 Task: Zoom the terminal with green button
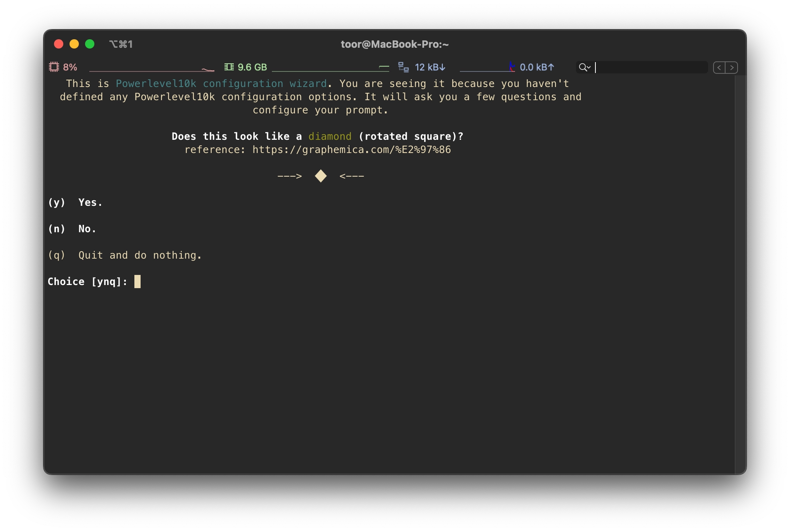(x=90, y=44)
